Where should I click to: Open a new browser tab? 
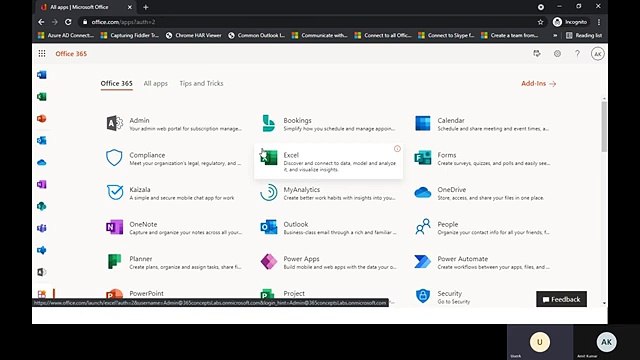coord(146,7)
